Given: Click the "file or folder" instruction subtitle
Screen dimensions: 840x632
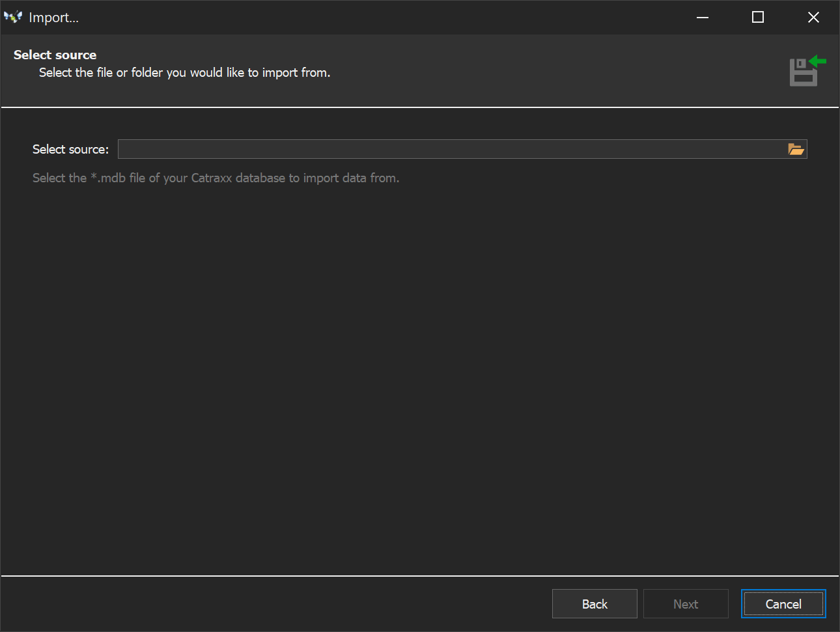Looking at the screenshot, I should [x=184, y=73].
